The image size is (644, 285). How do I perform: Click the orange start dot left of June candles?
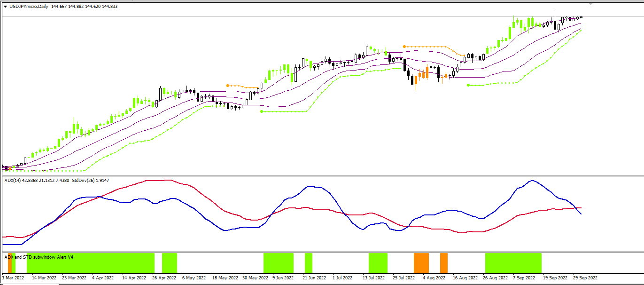(228, 86)
